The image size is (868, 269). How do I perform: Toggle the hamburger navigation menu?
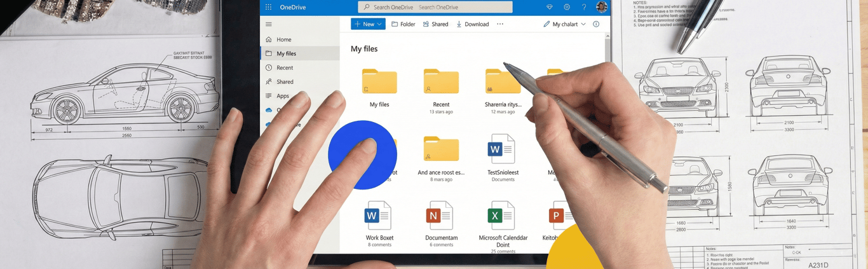tap(269, 24)
